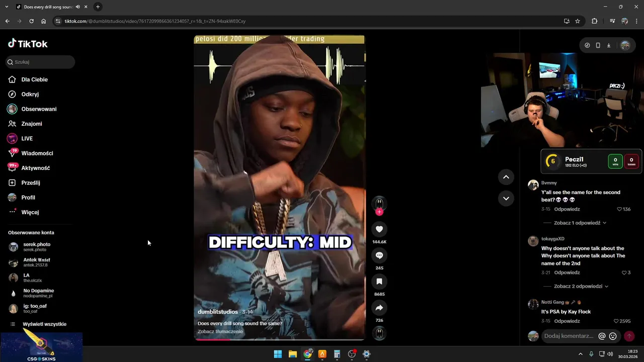644x362 pixels.
Task: Click the TikTok logo
Action: coord(28,44)
